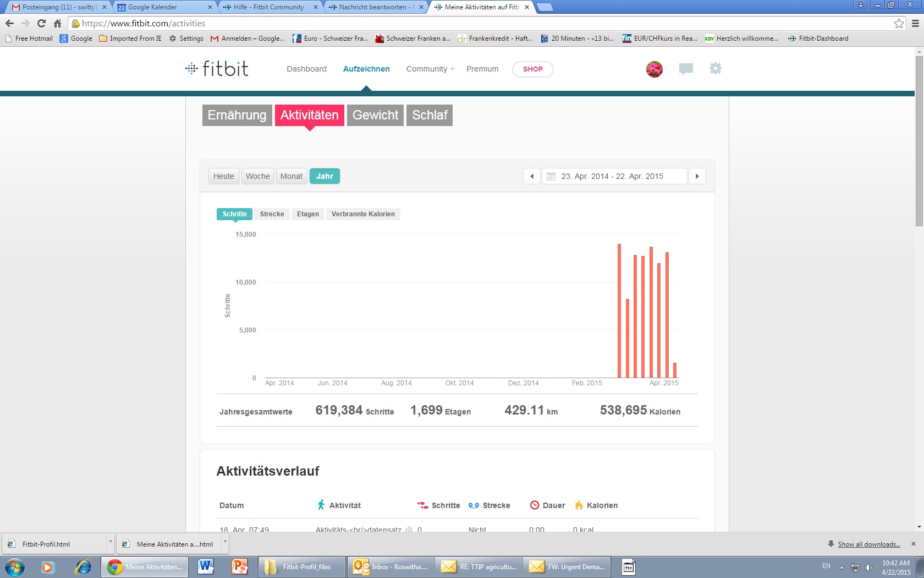Open PowerPoint from the taskbar
This screenshot has height=578, width=924.
[x=240, y=566]
